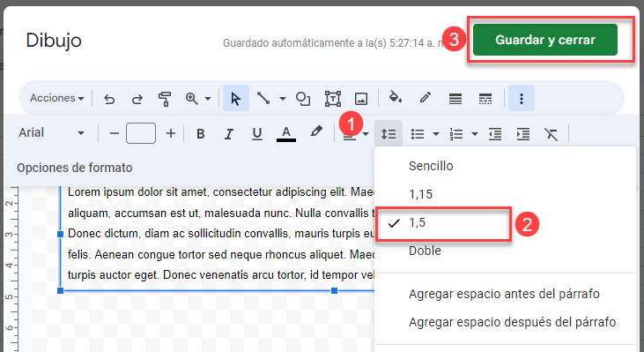Apply bulleted list formatting
This screenshot has width=644, height=352.
(418, 133)
